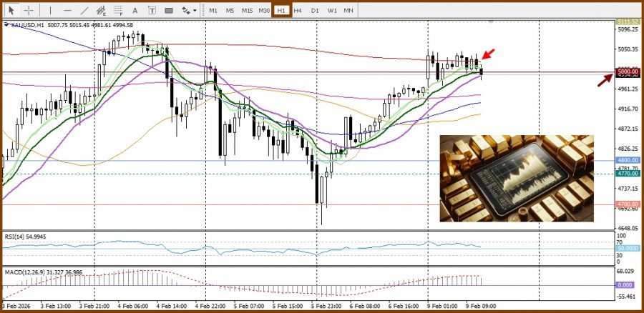Screen dimensions: 644x313
Task: Pick the Fibonacci retracement tool
Action: pos(118,10)
